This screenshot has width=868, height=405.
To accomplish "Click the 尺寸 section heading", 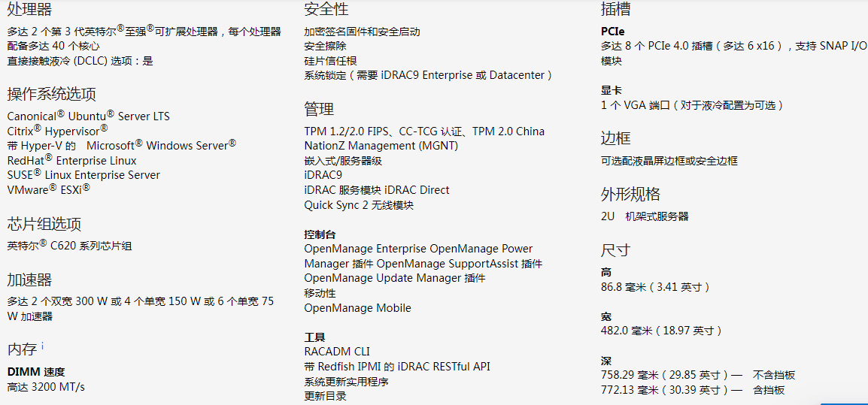I will [x=615, y=250].
